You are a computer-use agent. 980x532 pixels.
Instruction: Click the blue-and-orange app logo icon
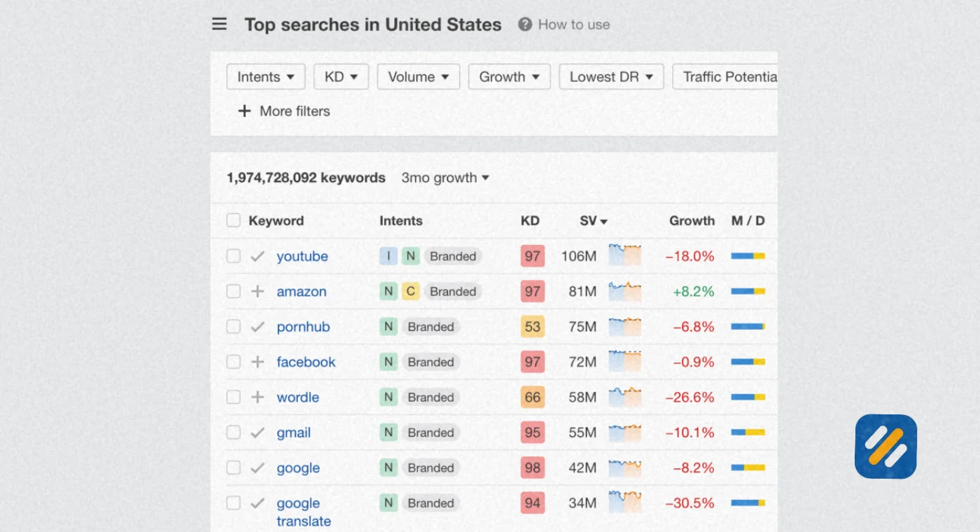tap(885, 447)
